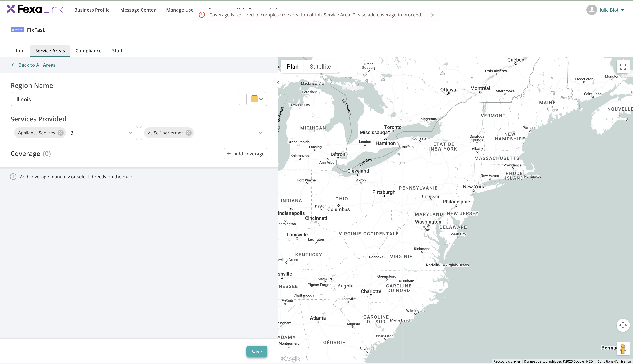
Task: Collapse the side panel with arrow
Action: coord(278,83)
